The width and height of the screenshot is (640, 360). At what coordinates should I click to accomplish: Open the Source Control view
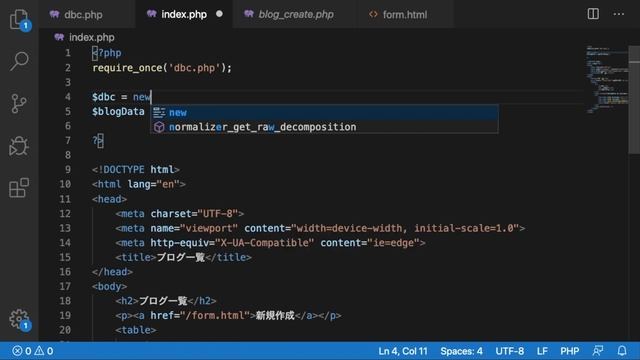point(19,103)
